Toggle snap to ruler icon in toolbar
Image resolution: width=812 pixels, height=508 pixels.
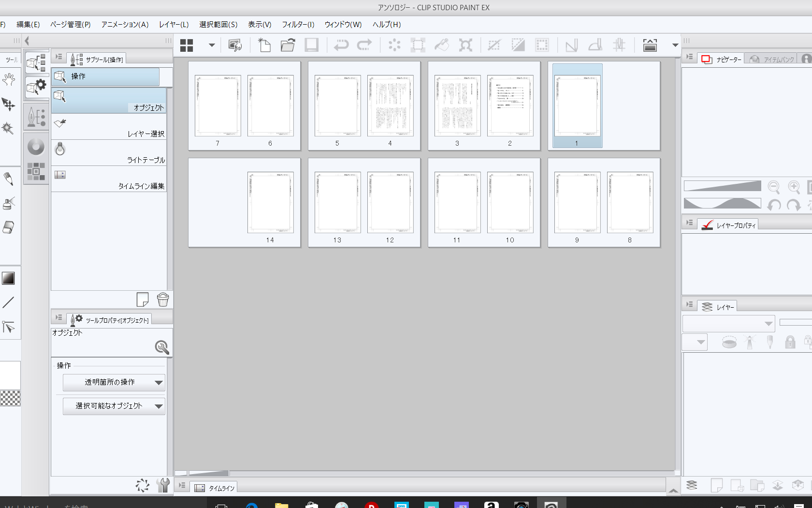pyautogui.click(x=571, y=45)
